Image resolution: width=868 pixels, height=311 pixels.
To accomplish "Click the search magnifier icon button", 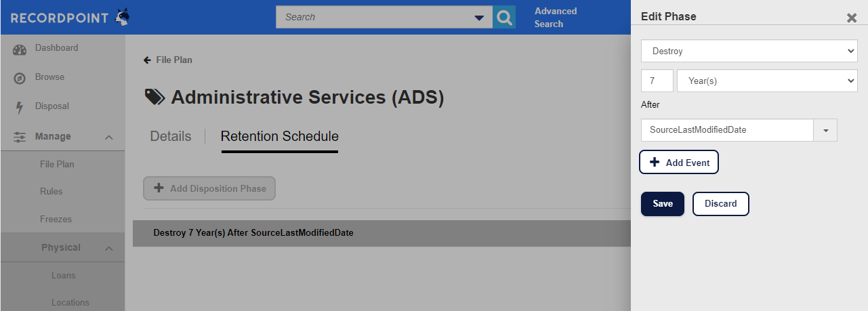I will tap(503, 18).
